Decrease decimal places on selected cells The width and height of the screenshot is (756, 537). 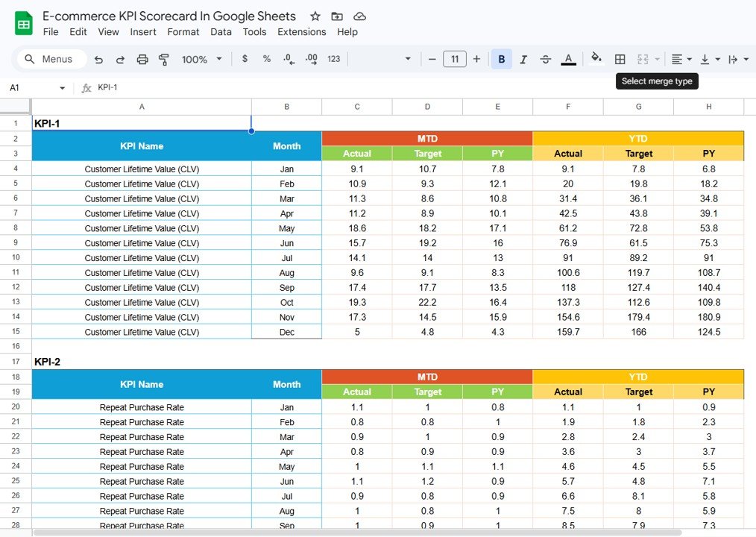tap(289, 59)
